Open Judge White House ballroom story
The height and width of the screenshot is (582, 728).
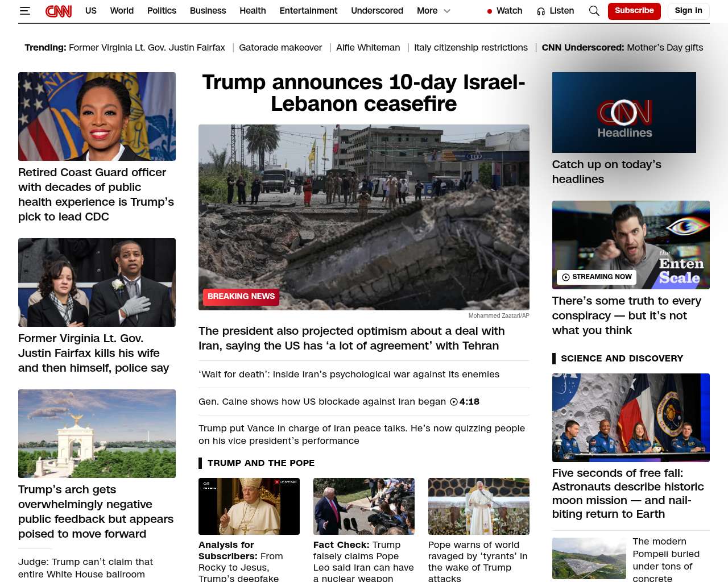click(85, 568)
